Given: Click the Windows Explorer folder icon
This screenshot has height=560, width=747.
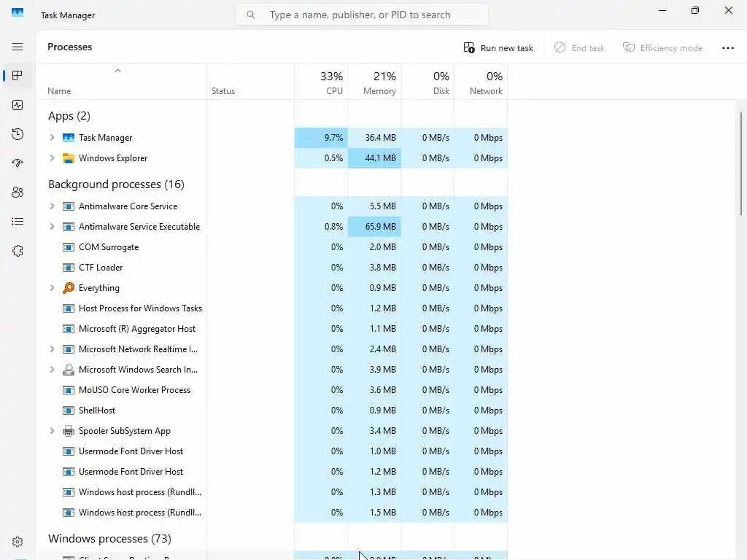Looking at the screenshot, I should 69,158.
